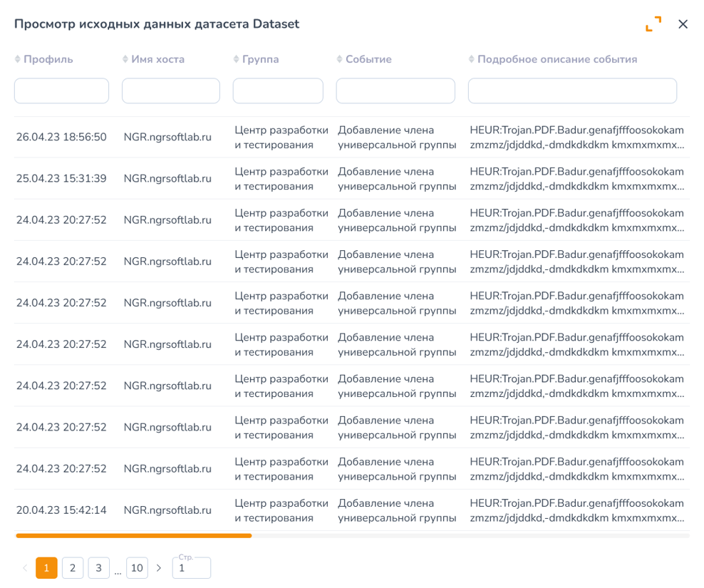Jump to page 10
The width and height of the screenshot is (704, 588).
tap(137, 568)
